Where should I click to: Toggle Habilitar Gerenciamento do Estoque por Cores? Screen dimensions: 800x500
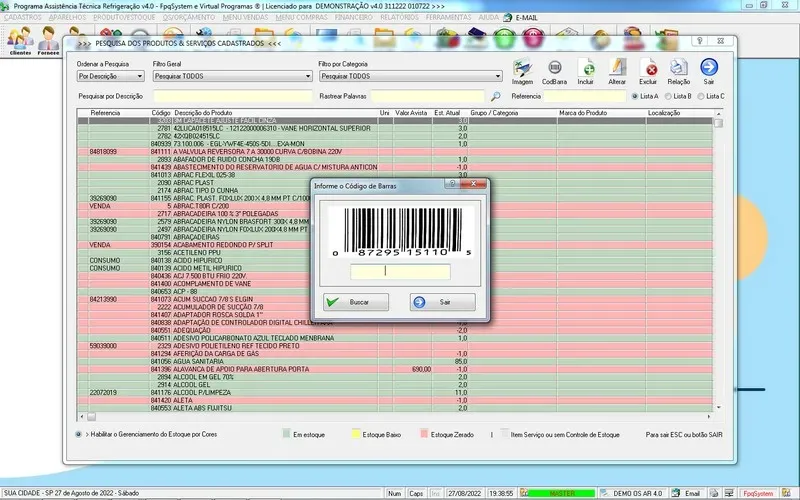(81, 435)
